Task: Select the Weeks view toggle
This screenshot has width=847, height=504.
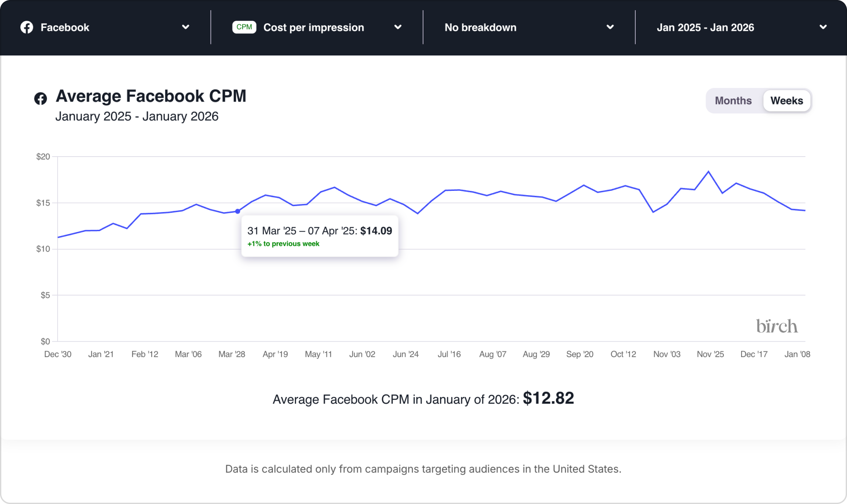Action: (786, 100)
